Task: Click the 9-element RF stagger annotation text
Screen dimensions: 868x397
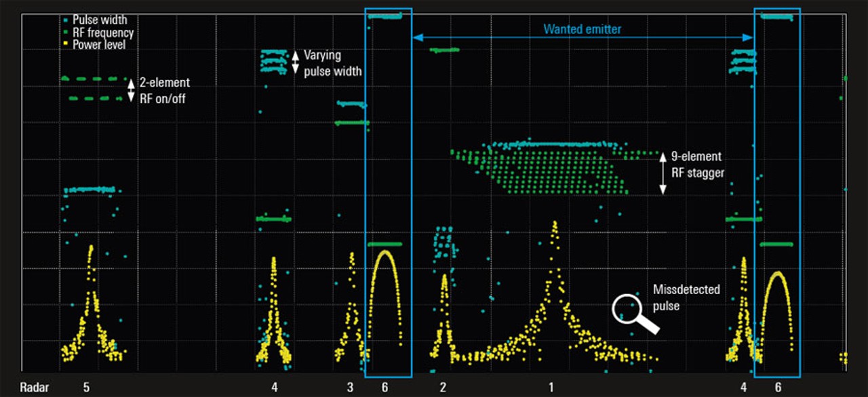Action: pyautogui.click(x=698, y=165)
